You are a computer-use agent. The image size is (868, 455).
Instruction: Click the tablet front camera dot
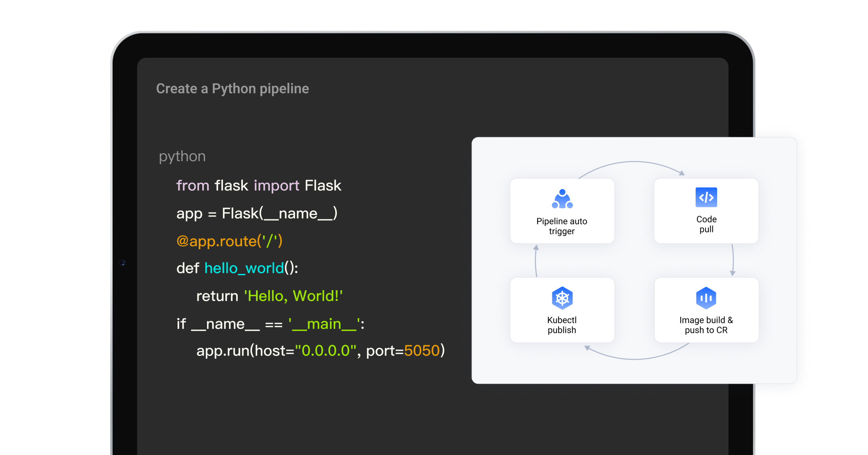(123, 263)
